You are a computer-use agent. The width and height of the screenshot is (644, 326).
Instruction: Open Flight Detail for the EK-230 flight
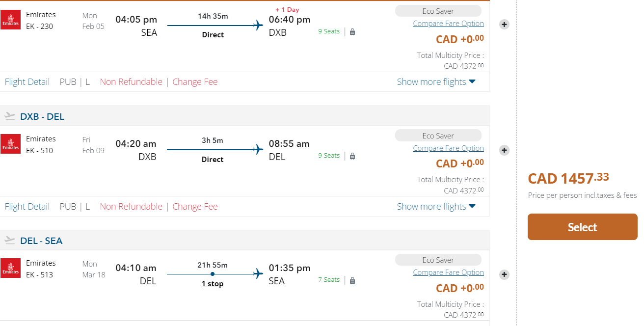(27, 82)
